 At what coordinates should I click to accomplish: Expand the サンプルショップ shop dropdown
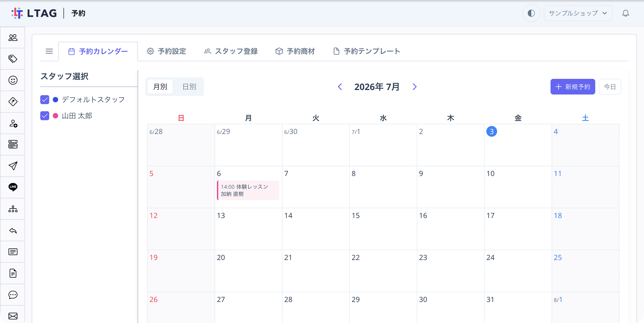(578, 13)
